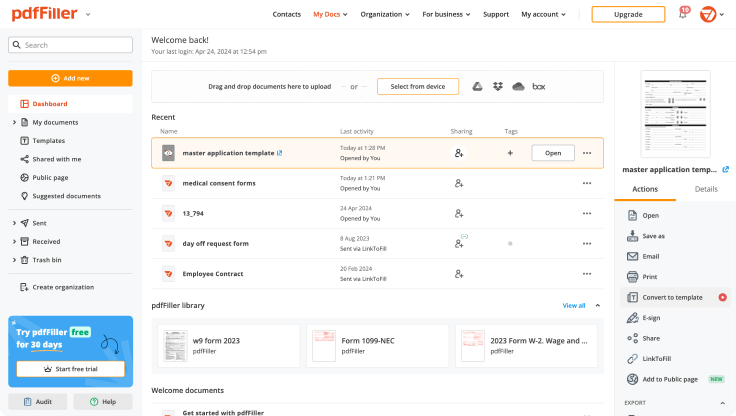Expand the Sent folder
This screenshot has width=736, height=416.
[x=14, y=223]
